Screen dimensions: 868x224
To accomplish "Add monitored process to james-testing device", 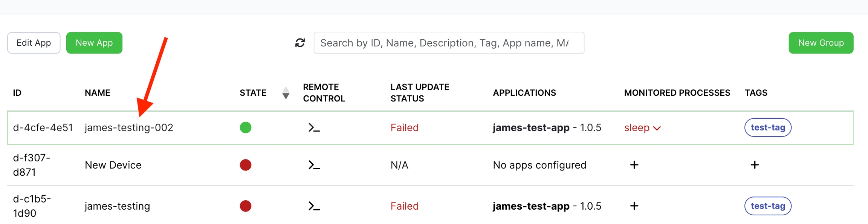I will pyautogui.click(x=634, y=206).
